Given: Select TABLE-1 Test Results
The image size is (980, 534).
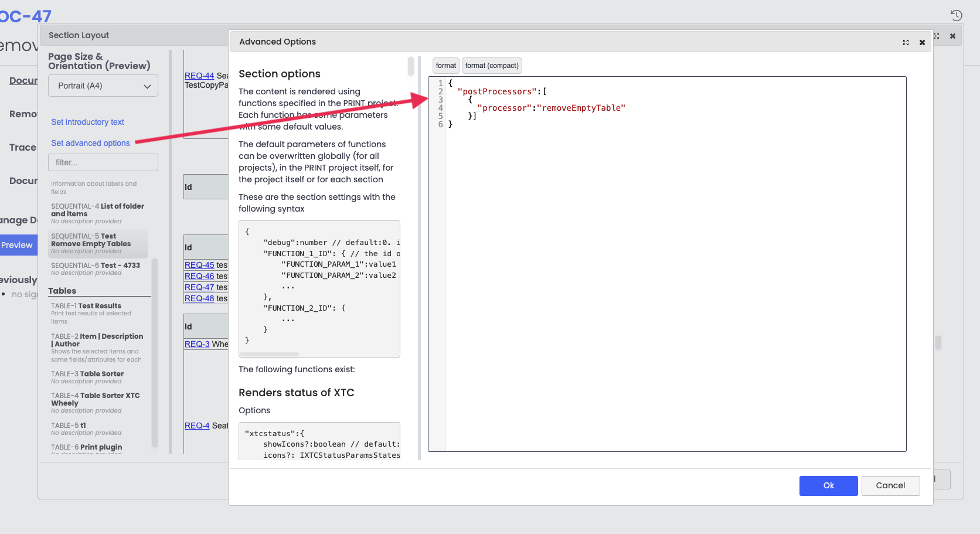Looking at the screenshot, I should tap(98, 313).
